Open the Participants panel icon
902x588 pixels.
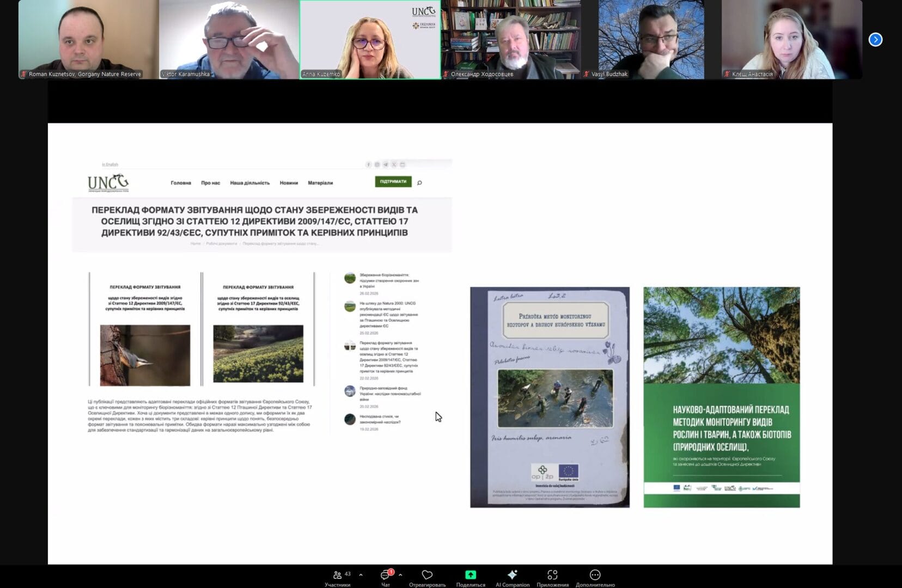(x=337, y=575)
